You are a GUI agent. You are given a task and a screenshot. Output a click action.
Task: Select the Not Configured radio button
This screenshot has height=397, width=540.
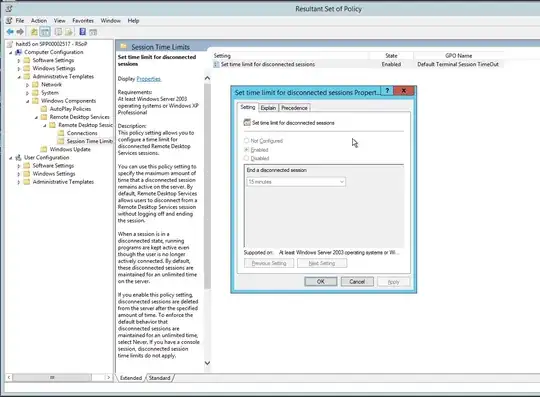click(x=246, y=140)
